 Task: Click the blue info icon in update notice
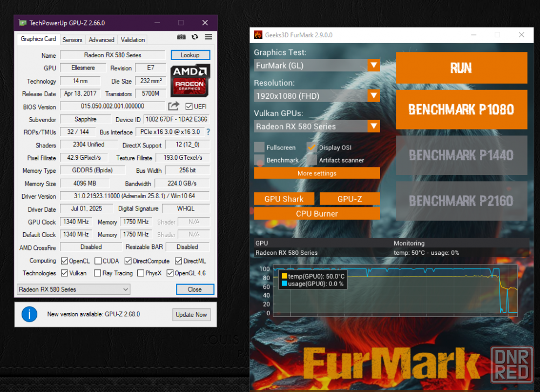pos(29,314)
